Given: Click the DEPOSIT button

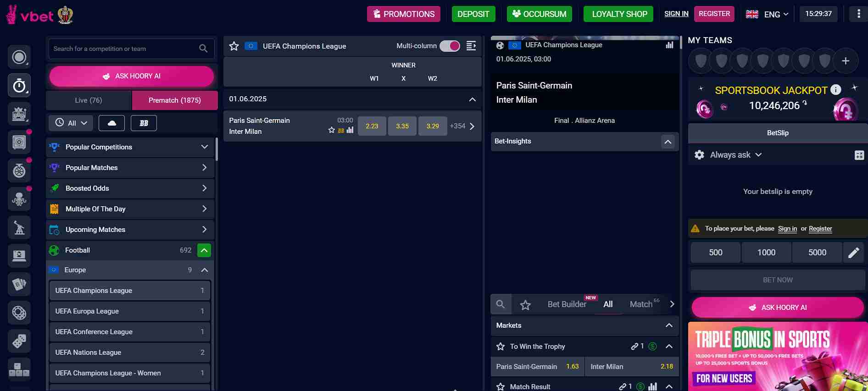Looking at the screenshot, I should [x=473, y=14].
